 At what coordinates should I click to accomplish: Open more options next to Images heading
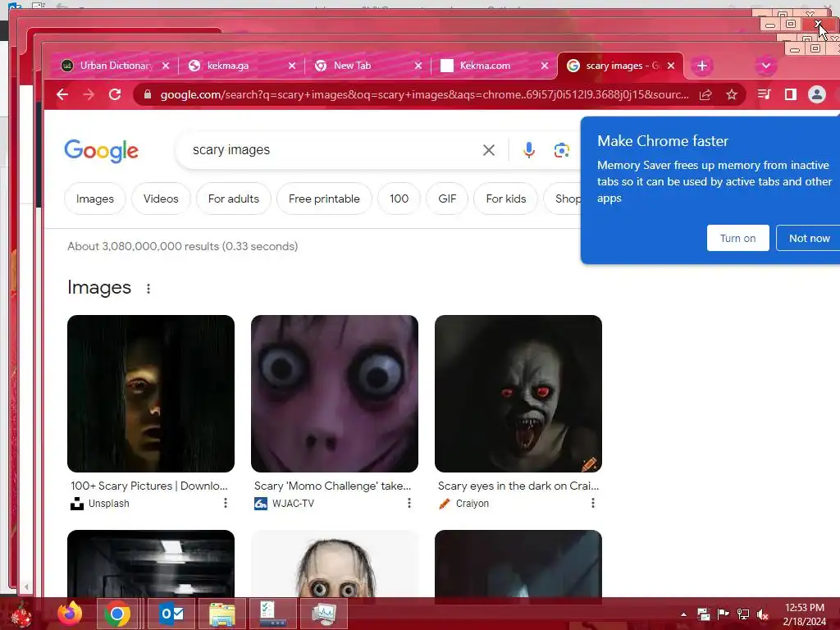[148, 289]
